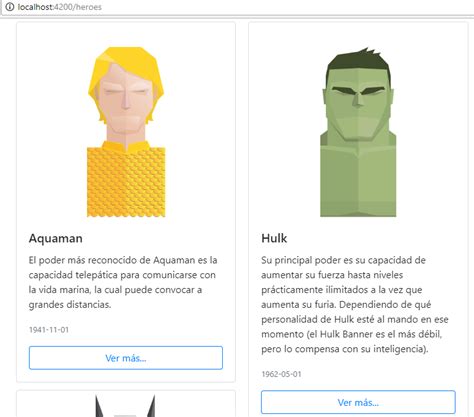474x417 pixels.
Task: Click Aquaman's face in portrait
Action: click(126, 100)
